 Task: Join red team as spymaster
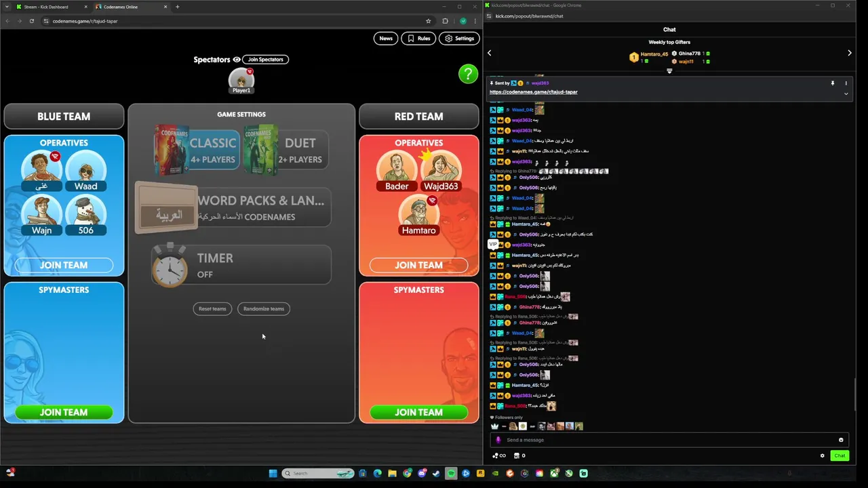418,412
